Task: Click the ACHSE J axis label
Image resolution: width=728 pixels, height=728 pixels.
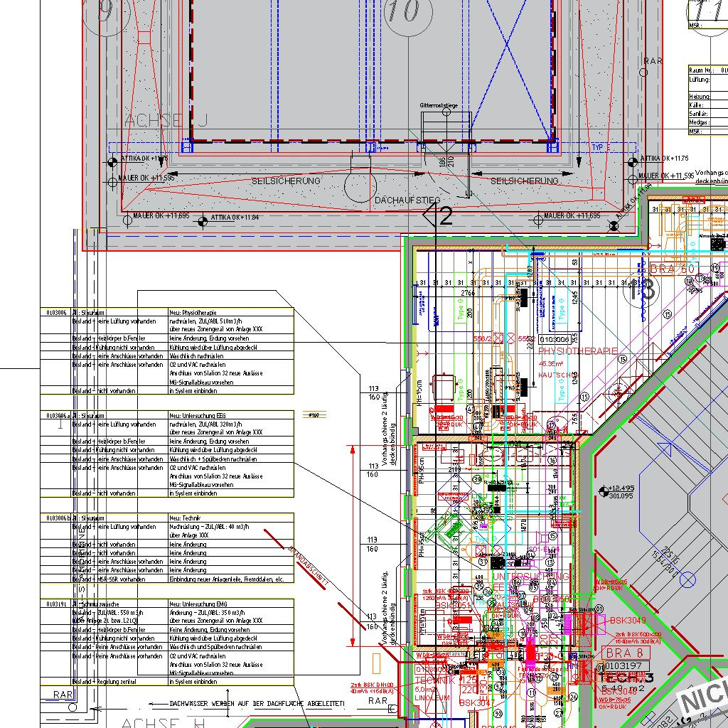Action: pyautogui.click(x=166, y=122)
